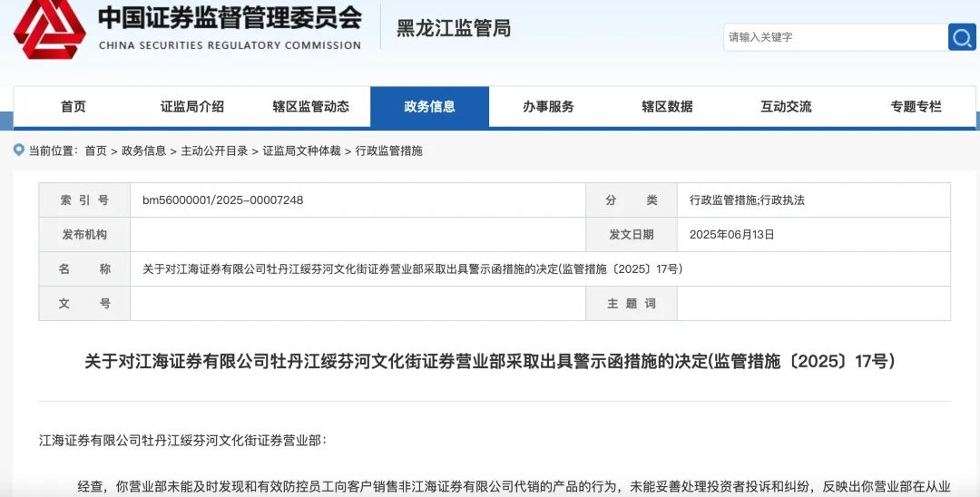The image size is (980, 497).
Task: Open the 首页 navigation tab
Action: 73,107
